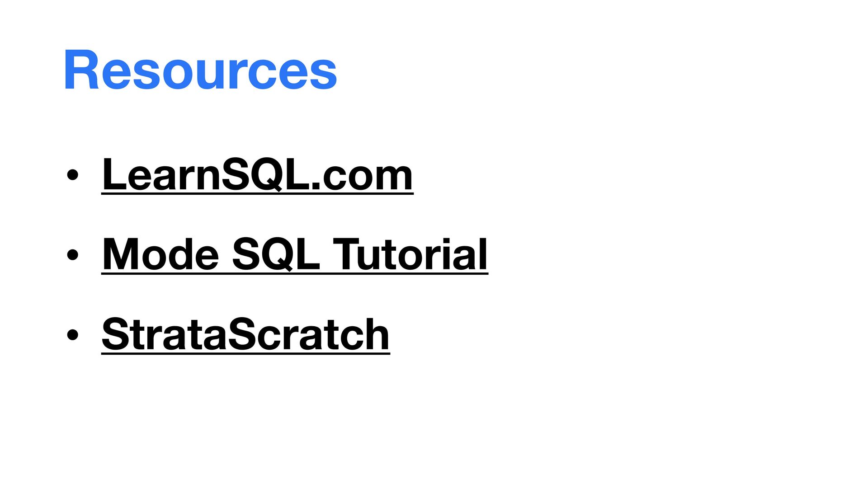Click "Scratch" at end of third link
The width and height of the screenshot is (868, 488).
point(307,334)
